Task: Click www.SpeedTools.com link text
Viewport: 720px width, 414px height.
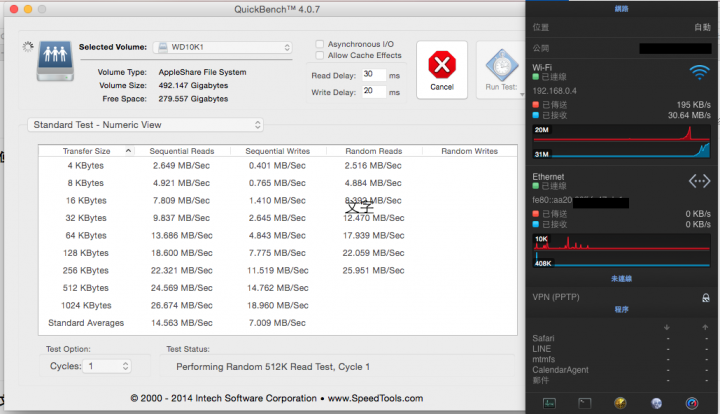Action: (x=375, y=398)
